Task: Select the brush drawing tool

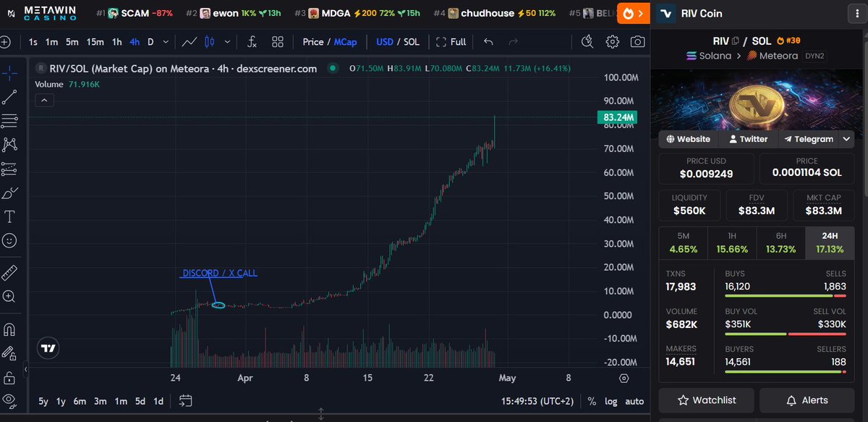Action: [9, 193]
